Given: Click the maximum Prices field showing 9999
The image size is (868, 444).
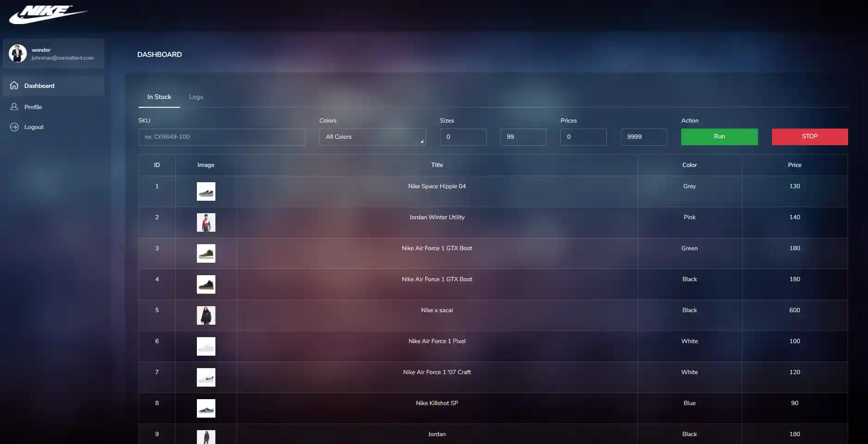Looking at the screenshot, I should click(x=644, y=137).
